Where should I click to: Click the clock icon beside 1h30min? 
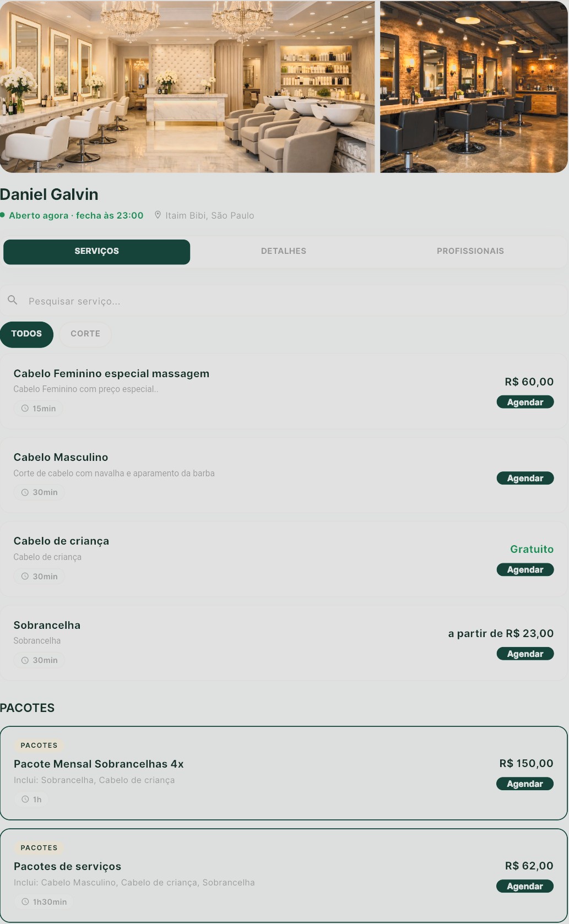[x=25, y=902]
